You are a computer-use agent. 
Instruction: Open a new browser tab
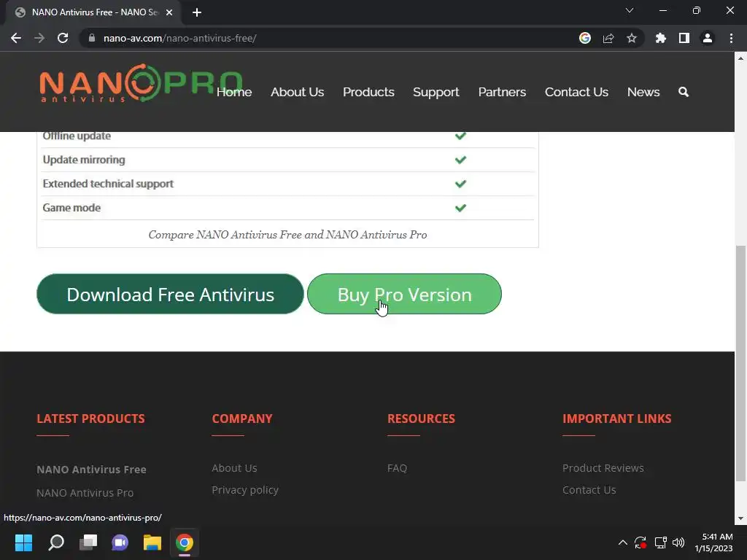197,12
